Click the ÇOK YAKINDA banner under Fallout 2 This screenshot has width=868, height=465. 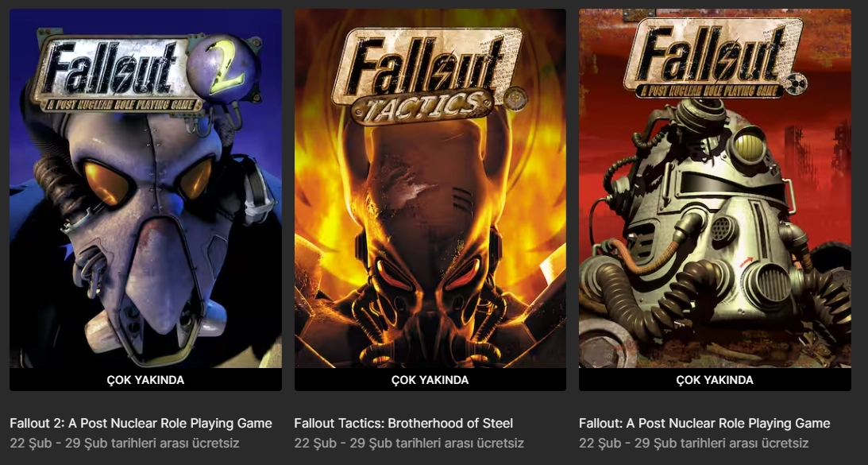145,380
